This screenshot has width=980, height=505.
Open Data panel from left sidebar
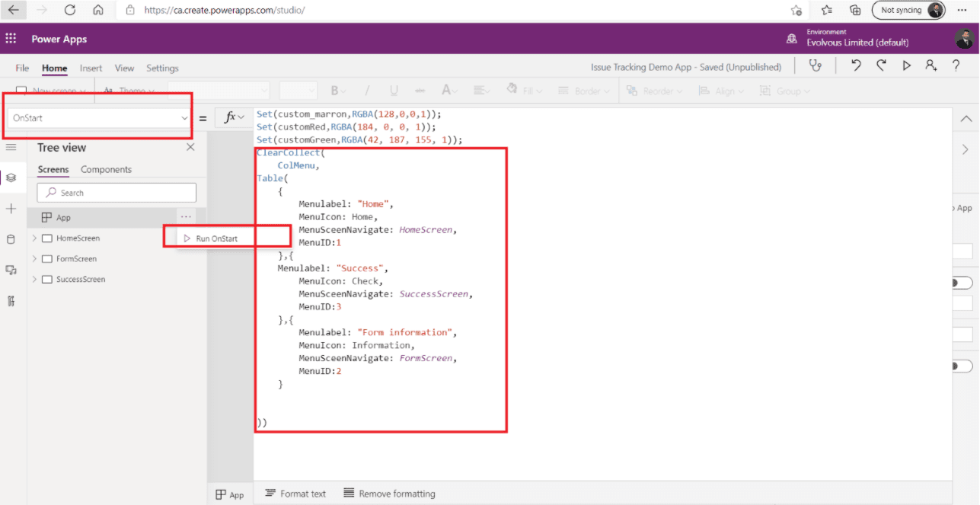coord(11,239)
